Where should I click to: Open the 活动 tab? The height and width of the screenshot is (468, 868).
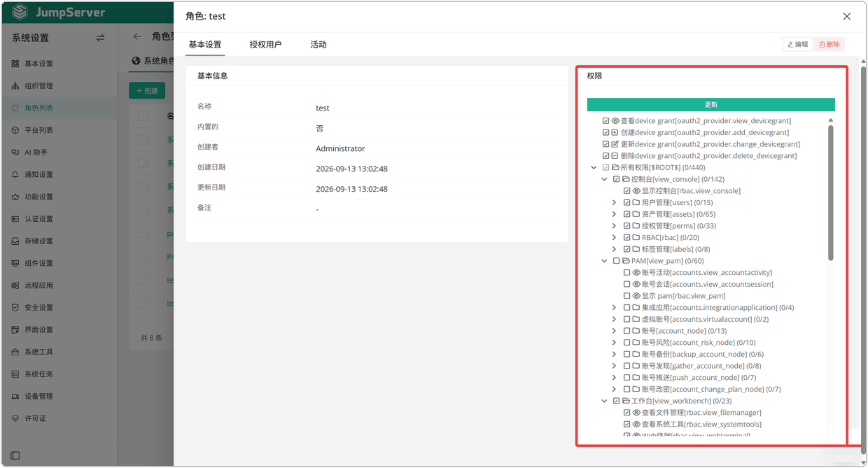tap(318, 45)
